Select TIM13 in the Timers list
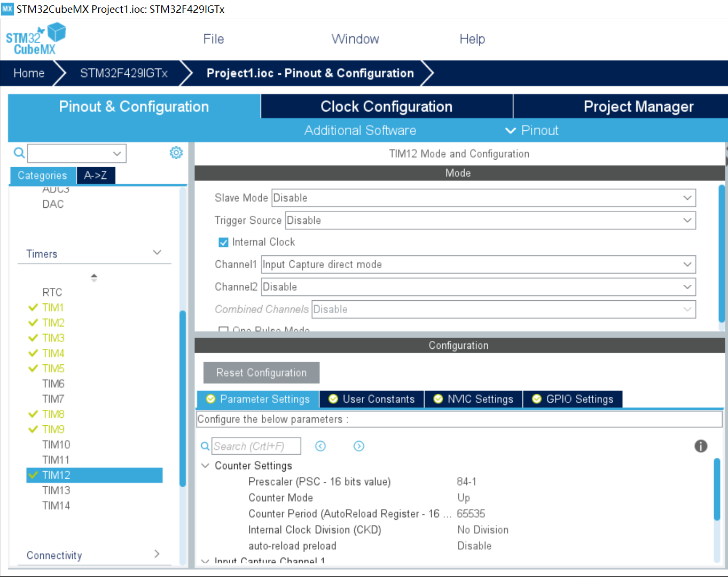728x577 pixels. (x=56, y=490)
